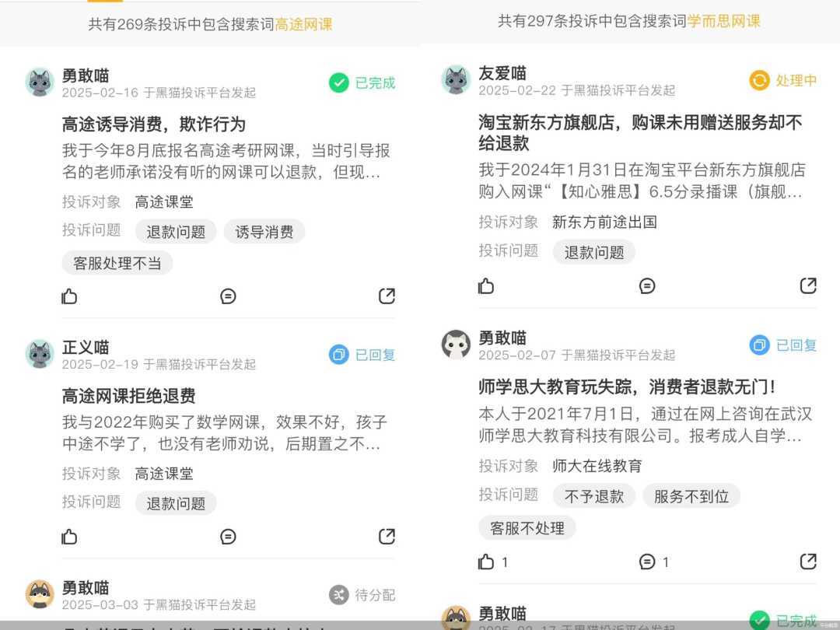Like the 师学思大教育玩失踪 complaint
The height and width of the screenshot is (630, 840).
(x=493, y=562)
